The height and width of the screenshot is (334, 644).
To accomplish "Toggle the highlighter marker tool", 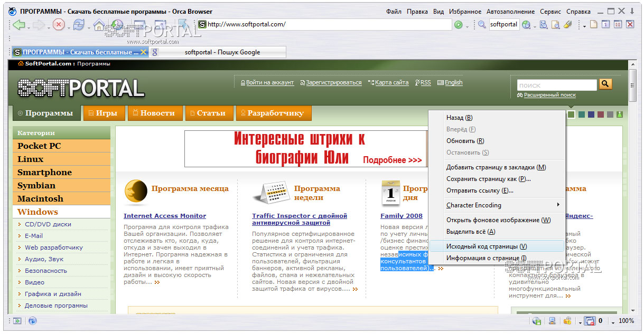I will point(568,24).
